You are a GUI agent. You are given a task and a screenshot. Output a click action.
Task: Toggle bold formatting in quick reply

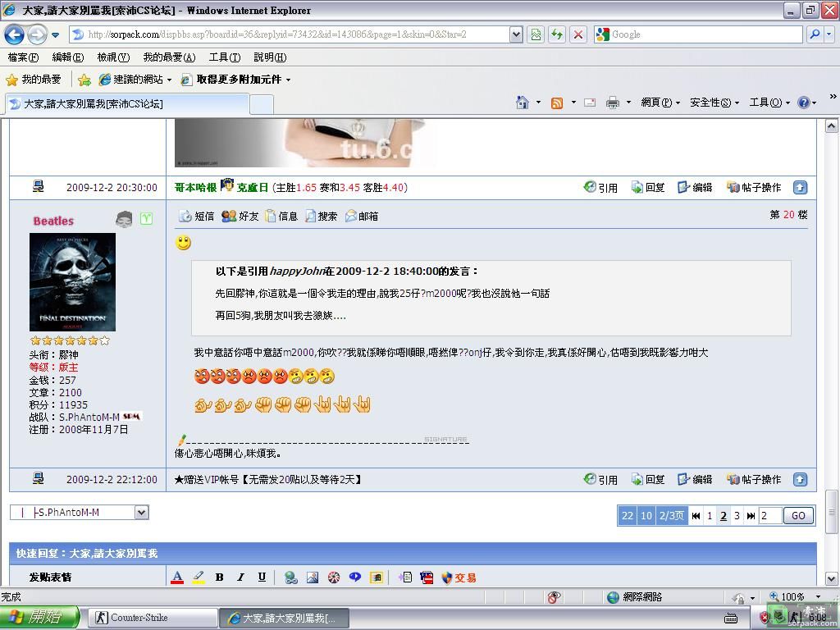click(219, 577)
